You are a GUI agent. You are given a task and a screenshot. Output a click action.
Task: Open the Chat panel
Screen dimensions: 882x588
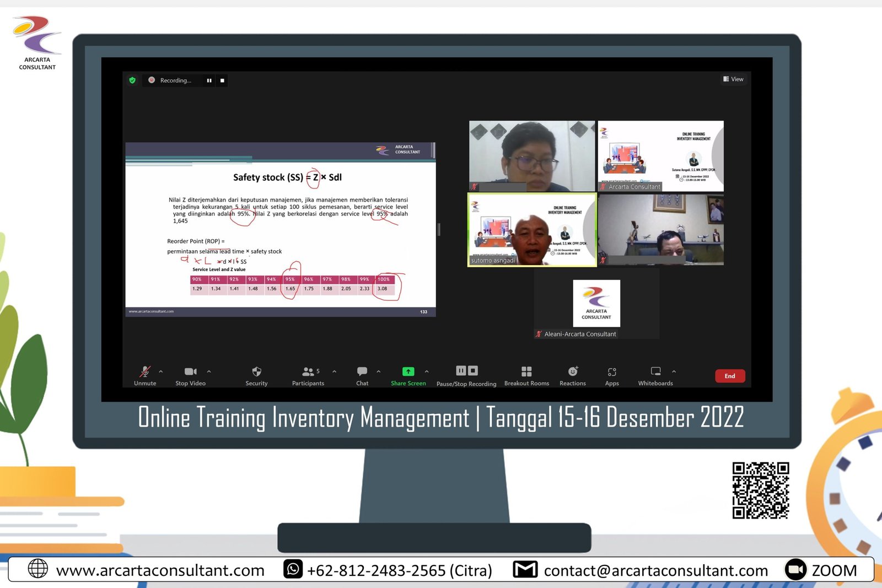362,372
